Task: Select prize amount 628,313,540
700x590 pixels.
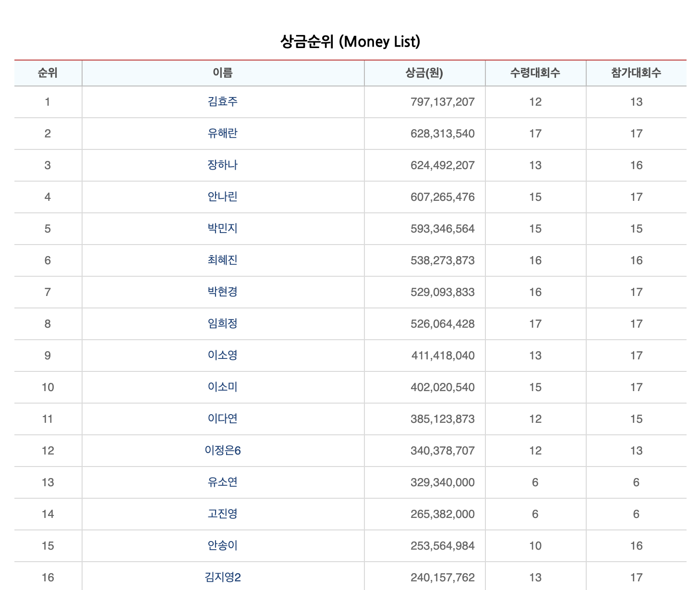Action: [443, 134]
